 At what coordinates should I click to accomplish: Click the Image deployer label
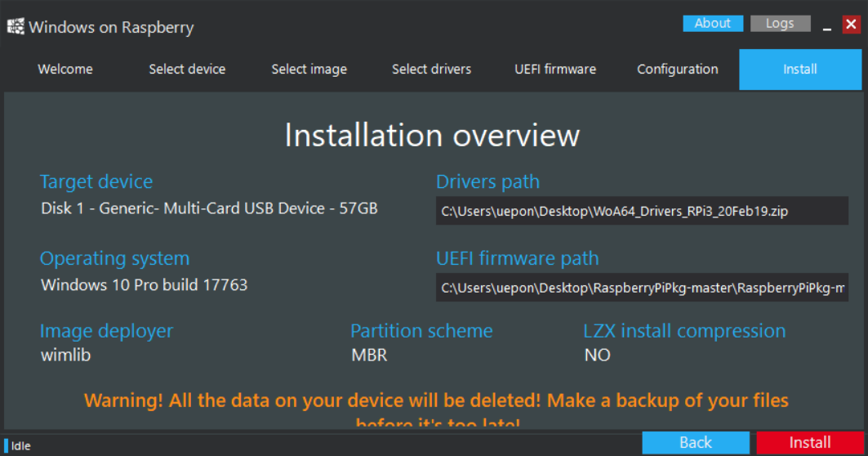pos(106,331)
